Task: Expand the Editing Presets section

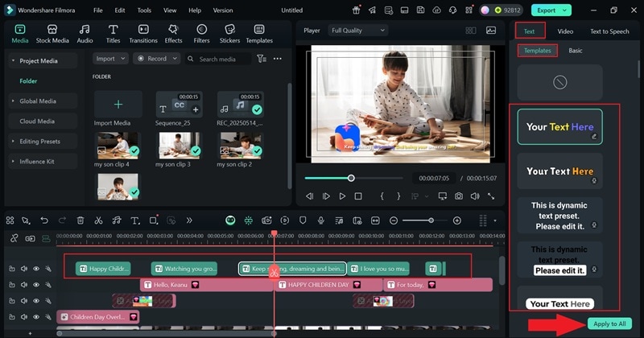Action: pyautogui.click(x=13, y=142)
